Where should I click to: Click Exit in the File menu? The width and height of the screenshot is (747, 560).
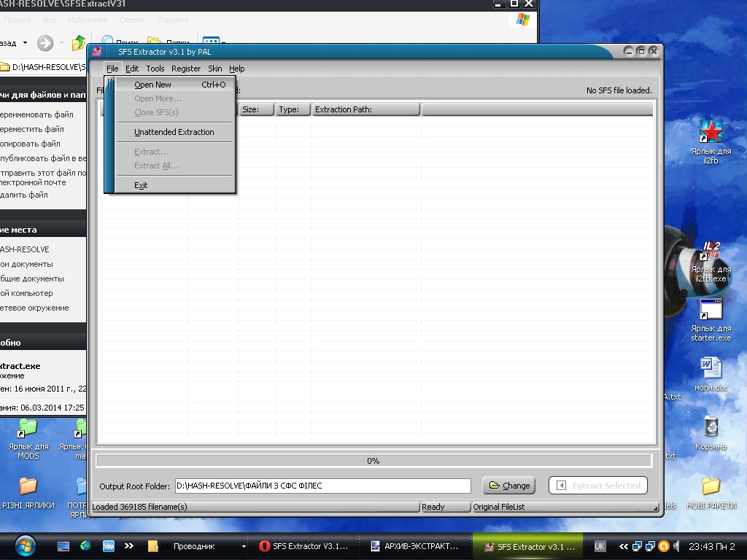(x=141, y=185)
